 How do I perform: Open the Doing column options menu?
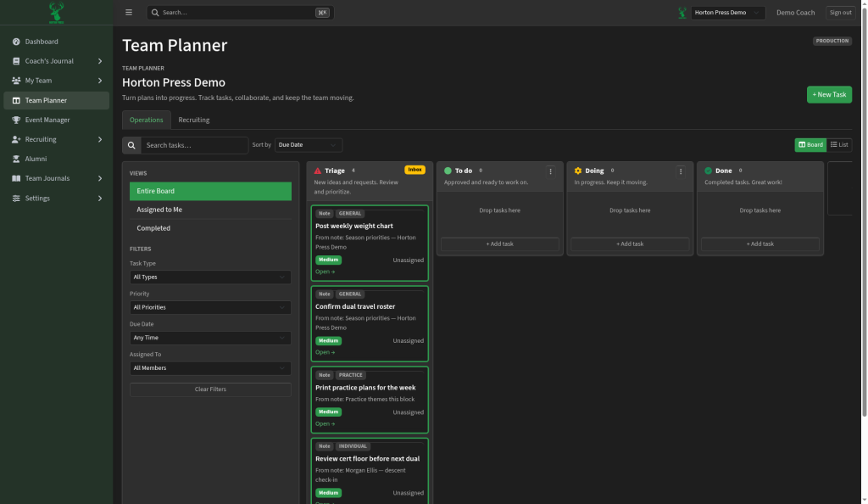pyautogui.click(x=681, y=171)
